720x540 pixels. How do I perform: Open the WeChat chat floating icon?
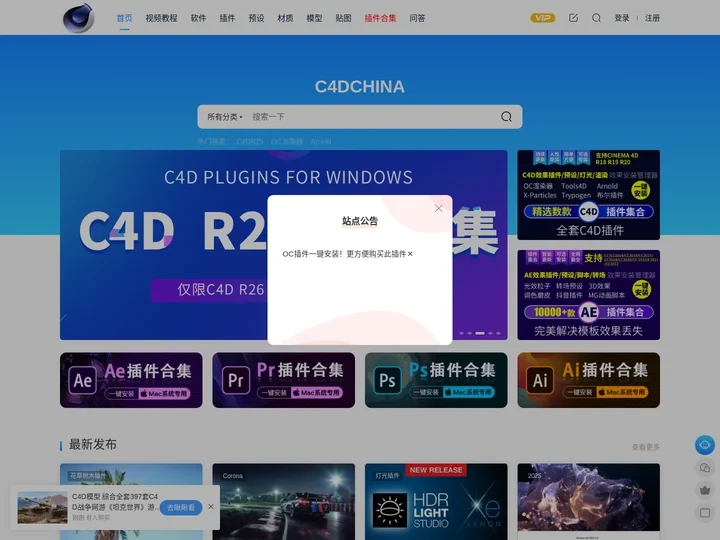tap(704, 468)
